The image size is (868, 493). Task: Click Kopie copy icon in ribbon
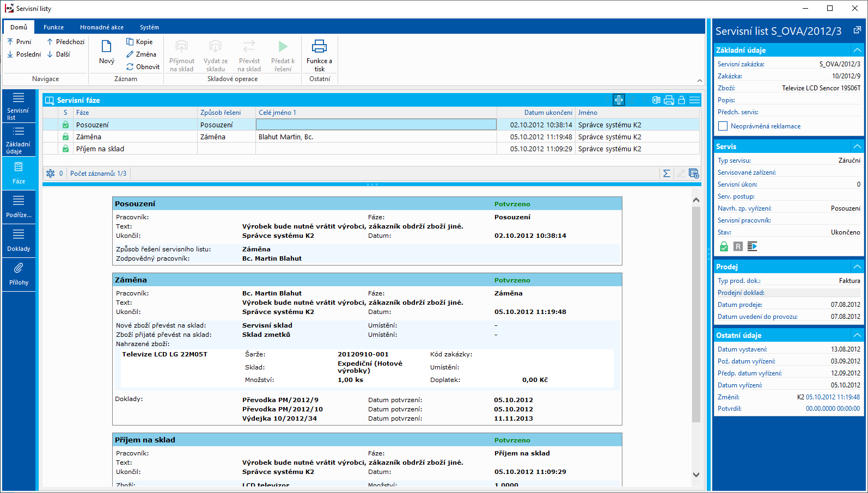click(x=130, y=42)
